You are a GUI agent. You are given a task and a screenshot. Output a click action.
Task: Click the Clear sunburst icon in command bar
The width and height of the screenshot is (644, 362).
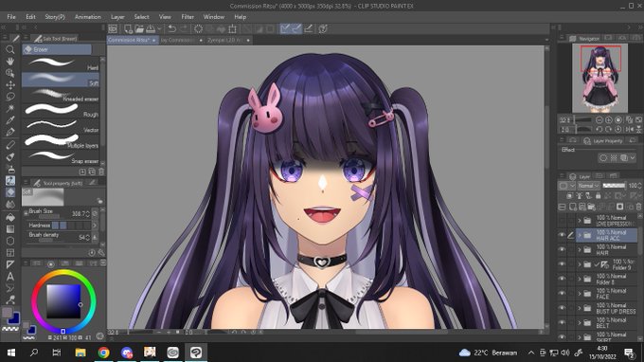(x=198, y=28)
